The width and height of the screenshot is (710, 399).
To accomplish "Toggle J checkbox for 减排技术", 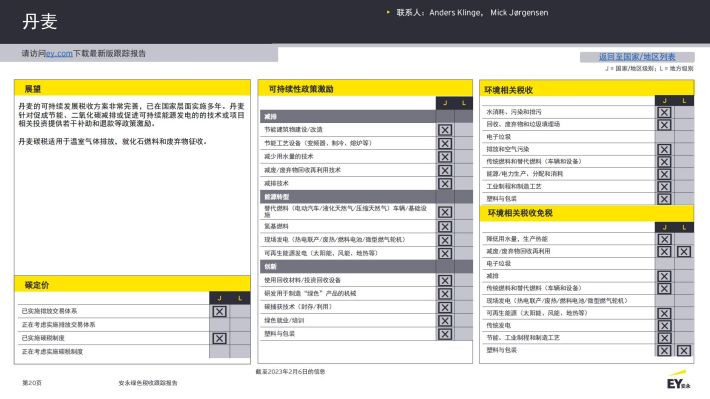I will point(445,183).
